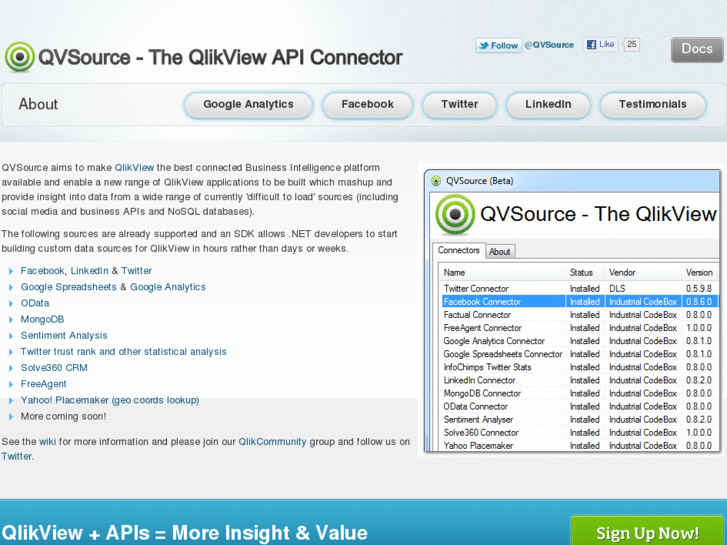Select the About heading in navigation
The height and width of the screenshot is (545, 727).
[x=38, y=104]
